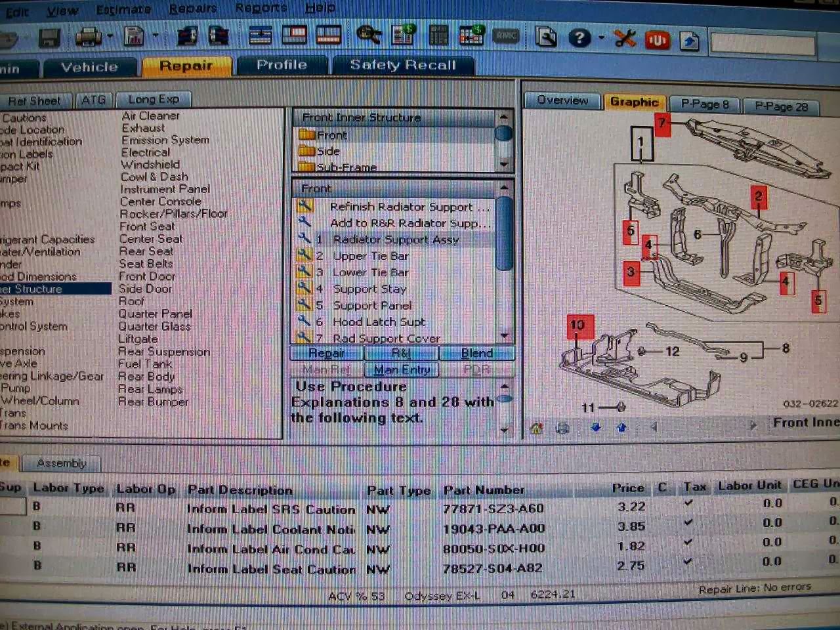Toggle Tax checkmark for Coolant Notice label
Screen dimensions: 840x630
tap(688, 523)
